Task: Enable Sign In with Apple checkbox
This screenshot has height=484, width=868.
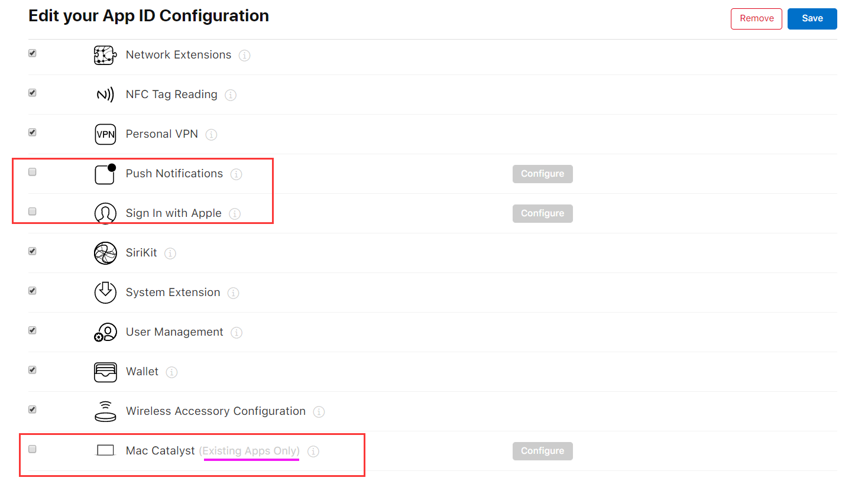Action: tap(33, 212)
